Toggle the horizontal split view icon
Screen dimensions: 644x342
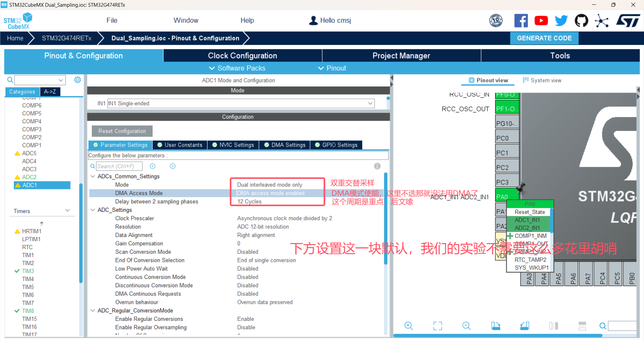point(582,326)
